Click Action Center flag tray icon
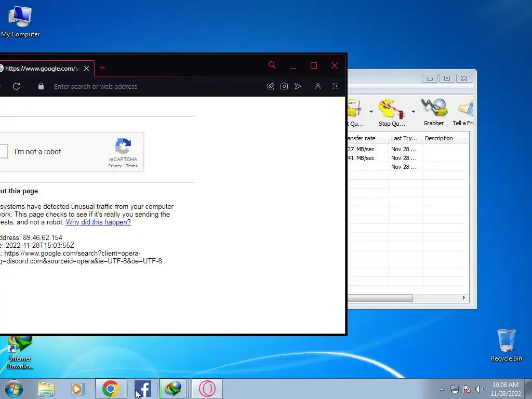Screen dimensions: 532x399 [467, 389]
